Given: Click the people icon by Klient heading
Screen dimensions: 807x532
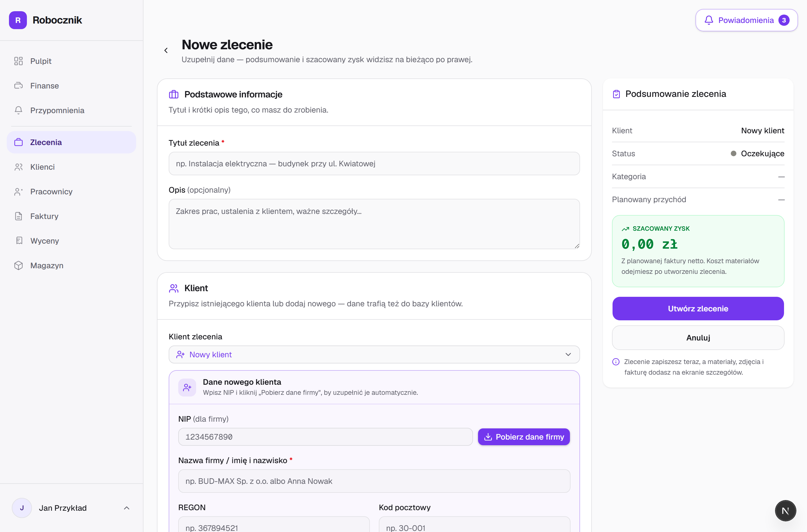Looking at the screenshot, I should (173, 288).
